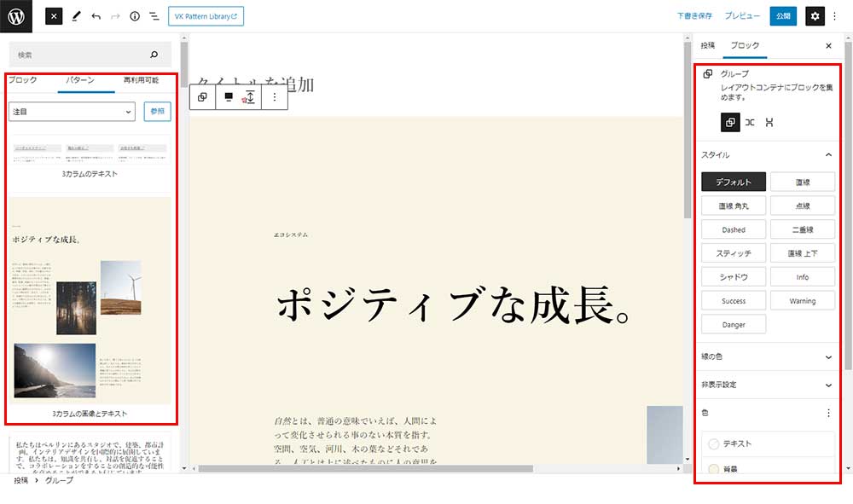The image size is (853, 504).
Task: Click the undo arrow icon
Action: pos(96,16)
